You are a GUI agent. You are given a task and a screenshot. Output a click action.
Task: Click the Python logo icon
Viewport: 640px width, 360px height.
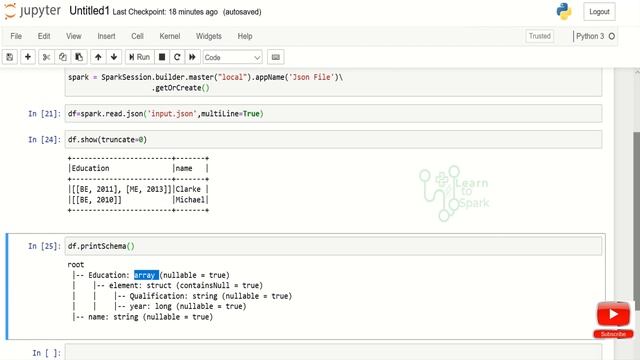[564, 11]
